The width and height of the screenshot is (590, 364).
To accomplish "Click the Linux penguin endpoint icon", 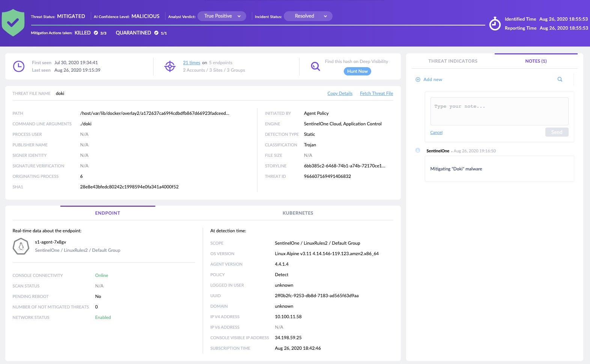I will (x=21, y=247).
